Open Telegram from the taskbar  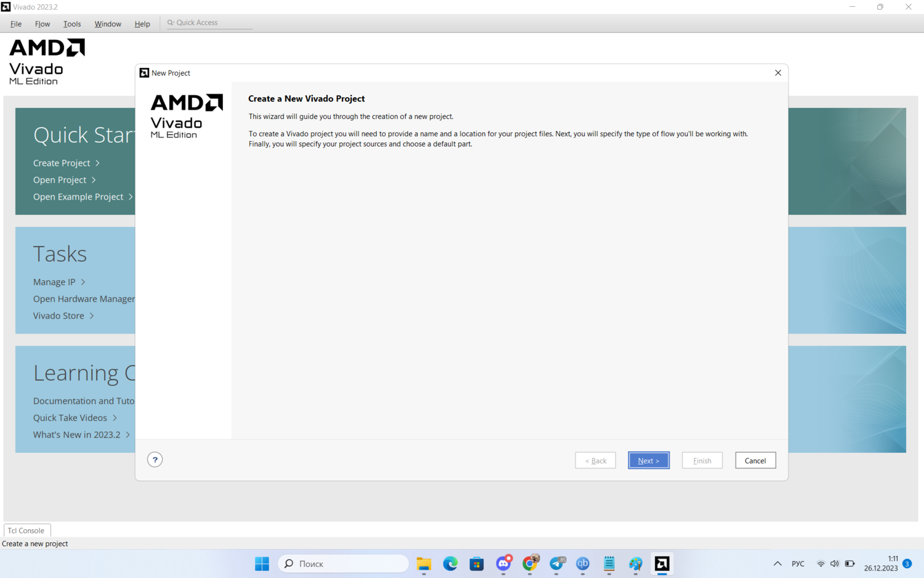(557, 564)
